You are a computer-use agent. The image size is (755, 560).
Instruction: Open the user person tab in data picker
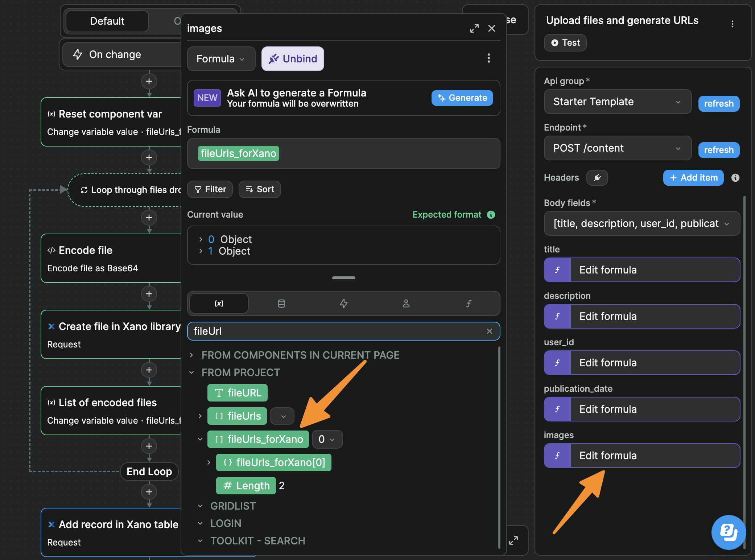tap(406, 304)
